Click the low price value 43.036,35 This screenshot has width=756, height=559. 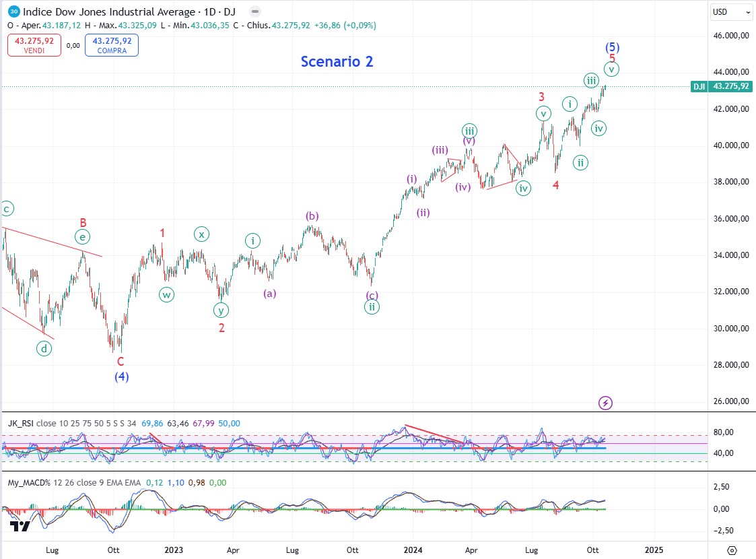click(x=210, y=26)
